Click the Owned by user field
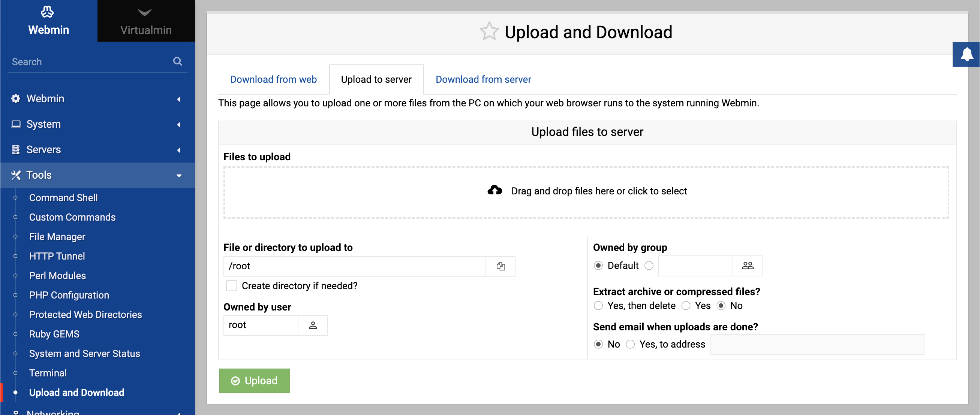980x415 pixels. tap(261, 325)
